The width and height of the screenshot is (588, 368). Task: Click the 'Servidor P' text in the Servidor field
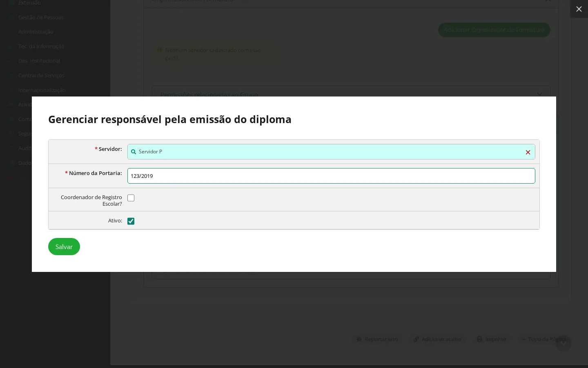(150, 152)
